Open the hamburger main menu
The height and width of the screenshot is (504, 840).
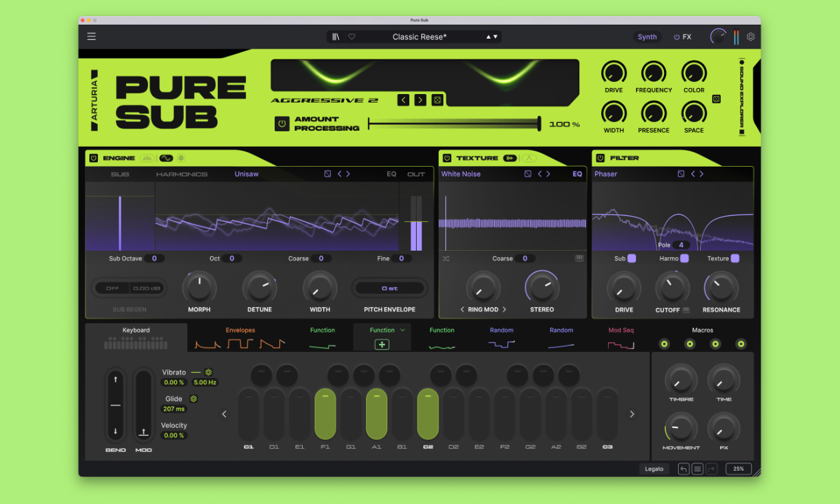tap(91, 37)
